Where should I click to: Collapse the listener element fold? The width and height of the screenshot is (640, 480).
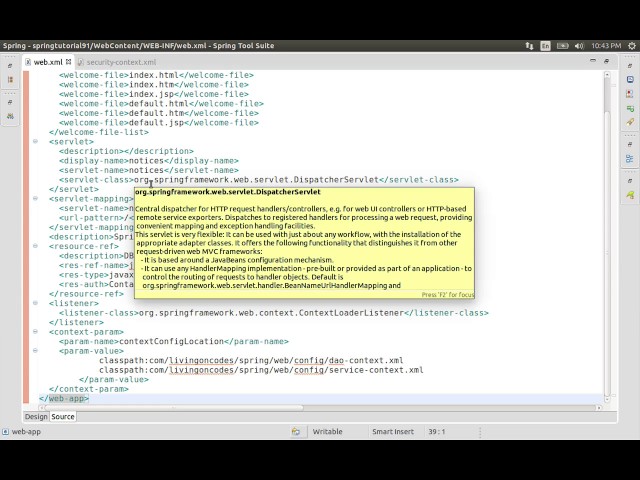click(36, 303)
